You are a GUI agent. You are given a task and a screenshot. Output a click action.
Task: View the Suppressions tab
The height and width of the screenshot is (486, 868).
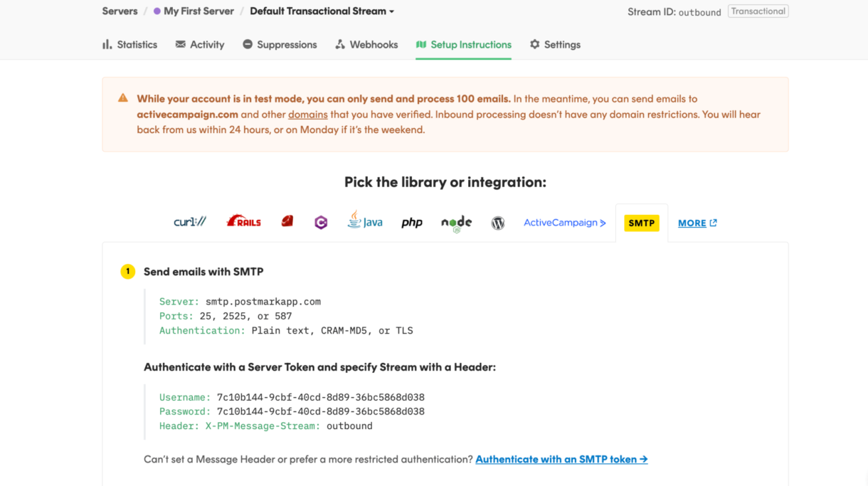pos(280,44)
